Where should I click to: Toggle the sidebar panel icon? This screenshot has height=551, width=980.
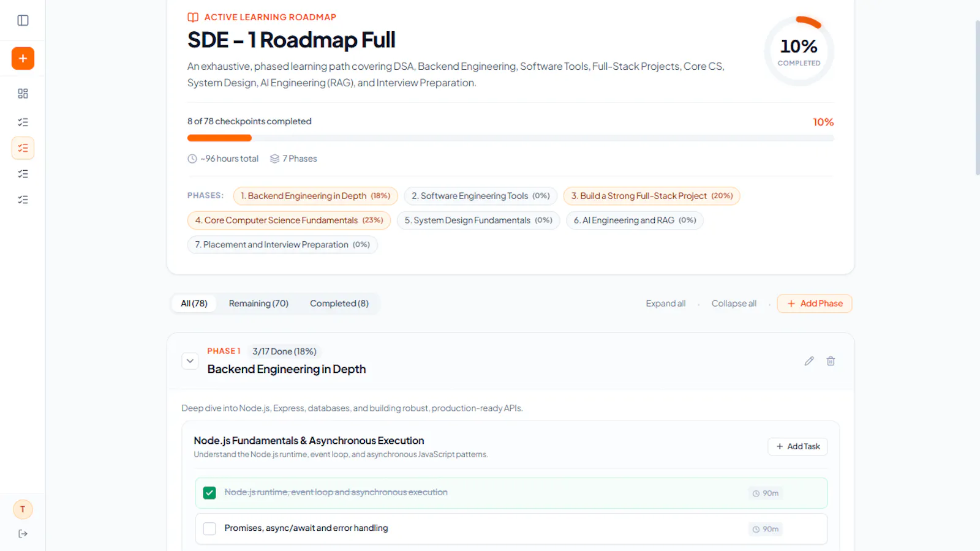point(23,20)
